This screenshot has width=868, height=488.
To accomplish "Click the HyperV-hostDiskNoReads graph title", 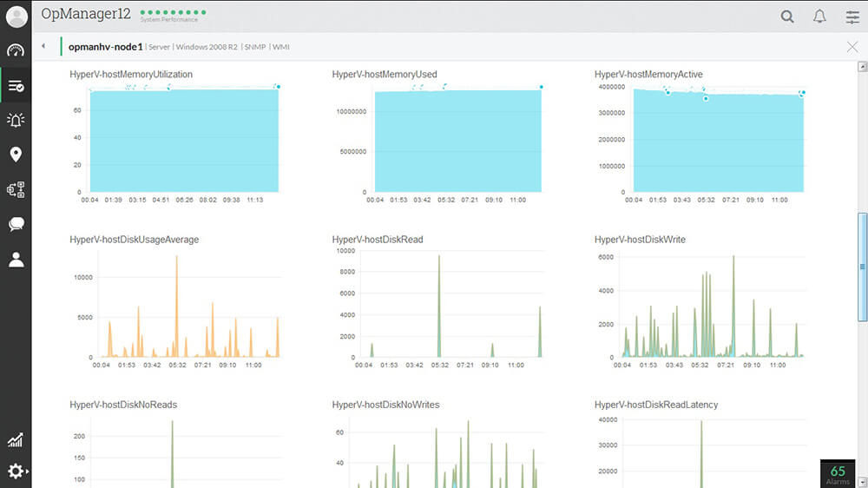I will [x=123, y=405].
